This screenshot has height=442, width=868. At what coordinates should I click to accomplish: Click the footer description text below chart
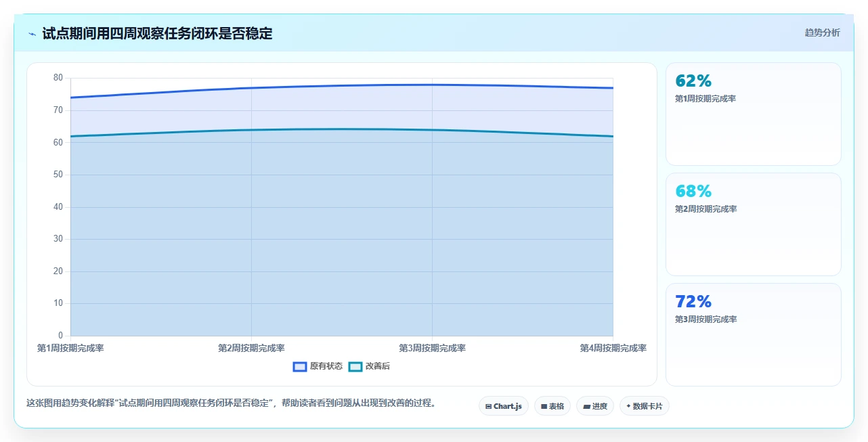click(x=231, y=403)
